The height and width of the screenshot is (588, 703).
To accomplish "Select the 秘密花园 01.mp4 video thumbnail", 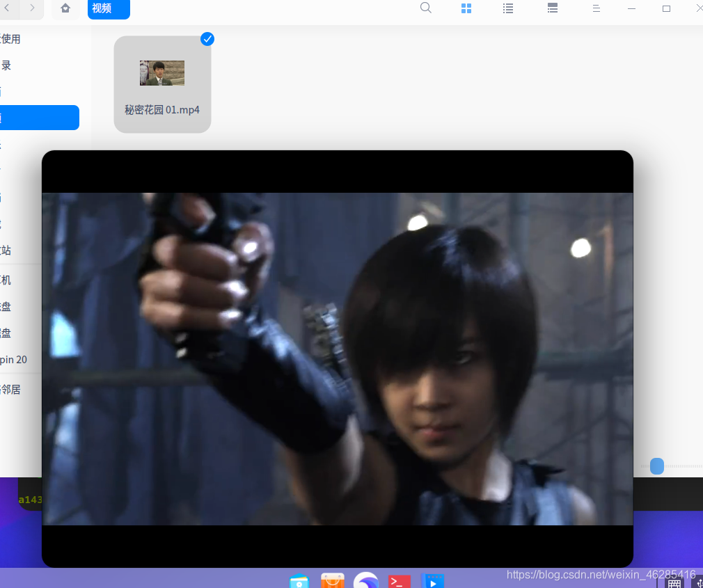I will [162, 73].
